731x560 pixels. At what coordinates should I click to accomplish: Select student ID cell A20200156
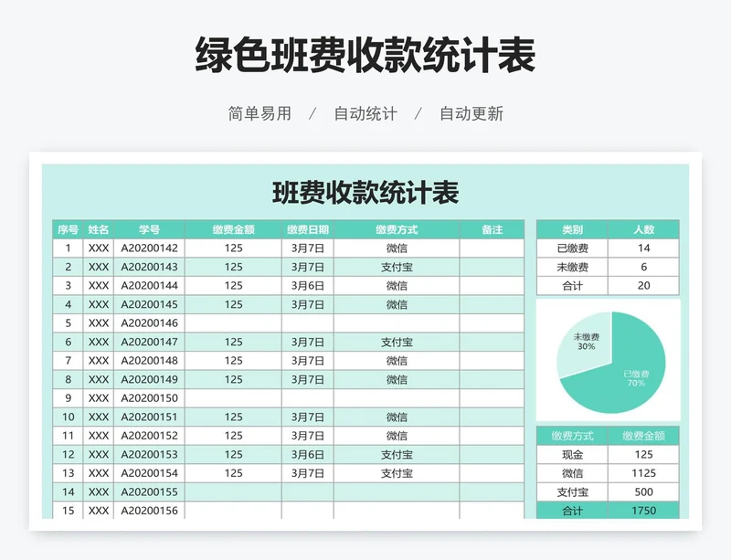pos(149,510)
